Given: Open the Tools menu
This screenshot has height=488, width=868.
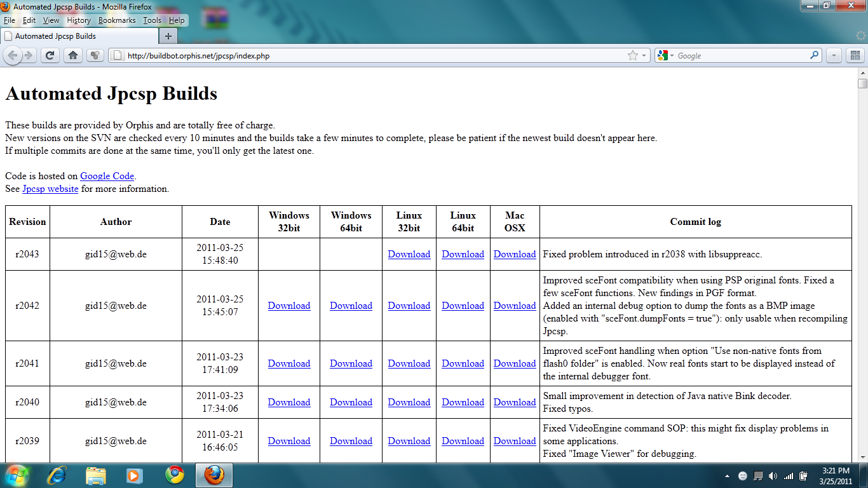Looking at the screenshot, I should [x=152, y=20].
